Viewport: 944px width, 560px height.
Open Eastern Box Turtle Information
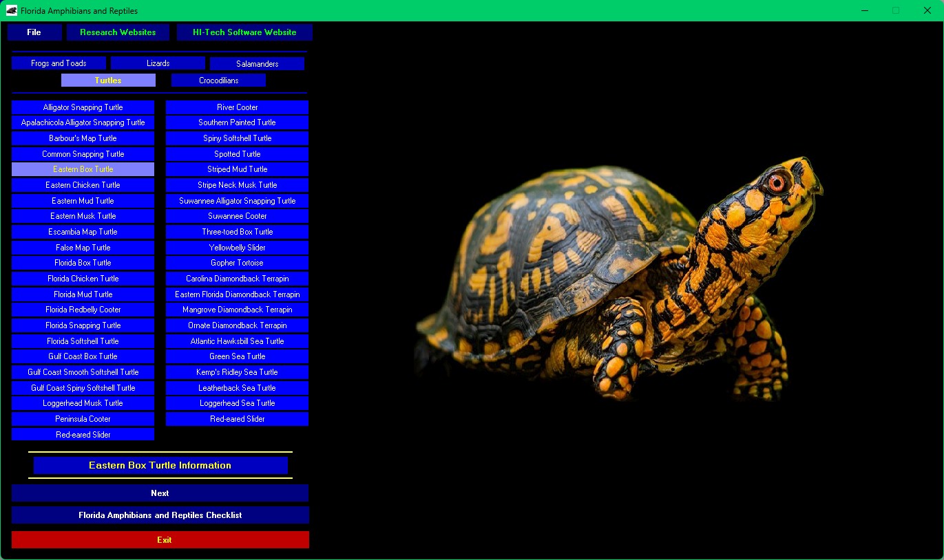[160, 466]
